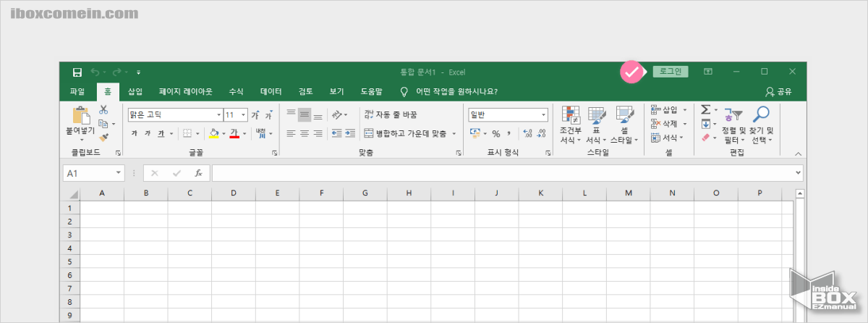Click the Cut scissors icon
The image size is (868, 323).
click(103, 109)
